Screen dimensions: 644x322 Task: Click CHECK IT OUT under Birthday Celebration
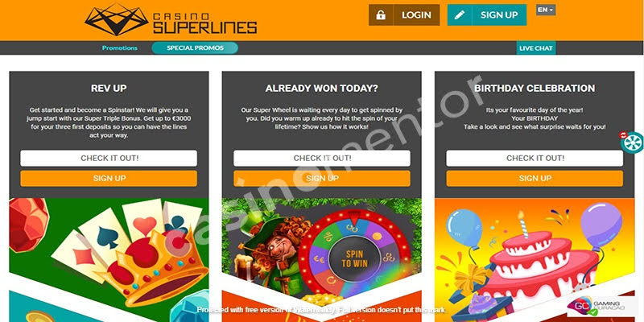point(535,158)
